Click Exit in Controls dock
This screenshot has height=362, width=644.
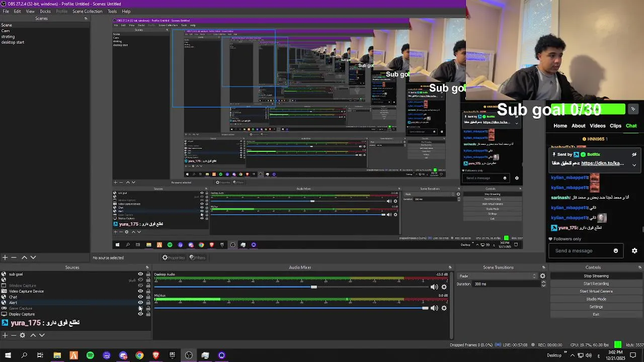596,314
